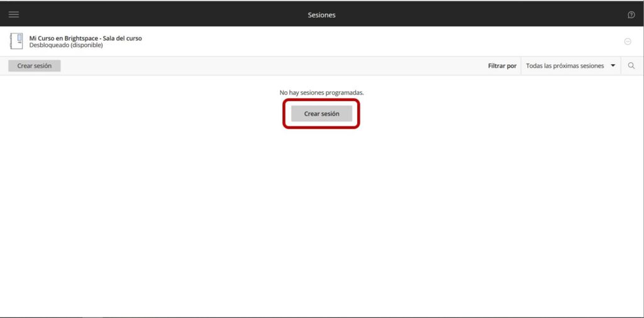Click empty space in the course room row

tap(377, 41)
